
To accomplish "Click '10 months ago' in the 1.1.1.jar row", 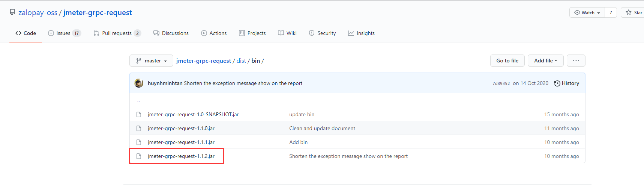I will 561,142.
